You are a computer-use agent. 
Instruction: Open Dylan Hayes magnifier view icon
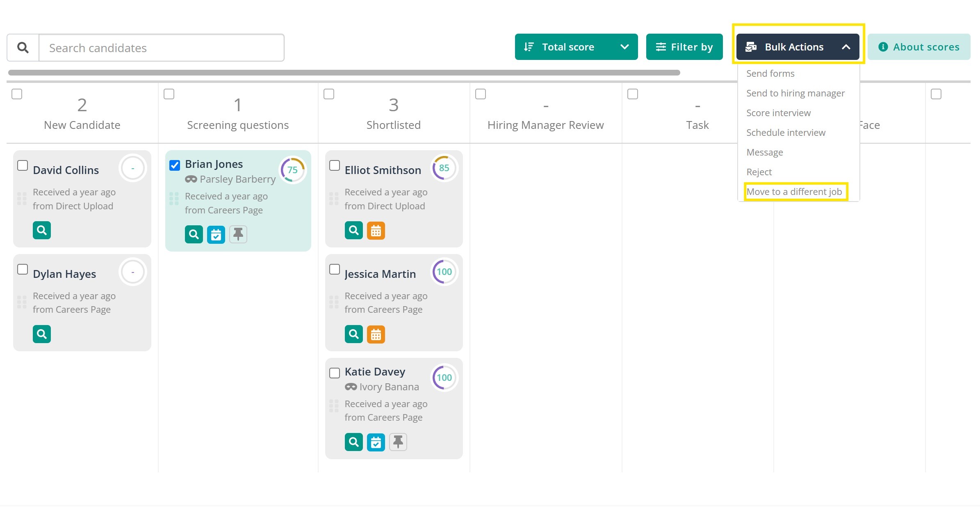click(x=42, y=334)
